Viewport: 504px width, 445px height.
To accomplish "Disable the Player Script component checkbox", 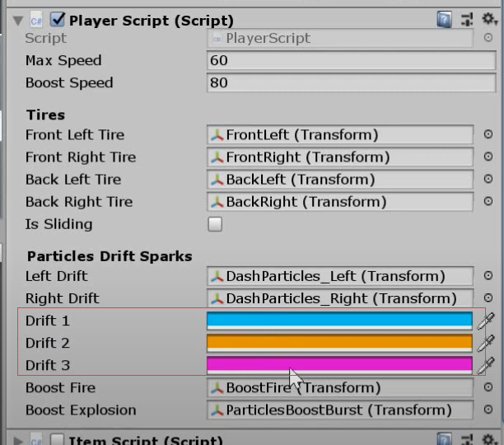I will [58, 20].
